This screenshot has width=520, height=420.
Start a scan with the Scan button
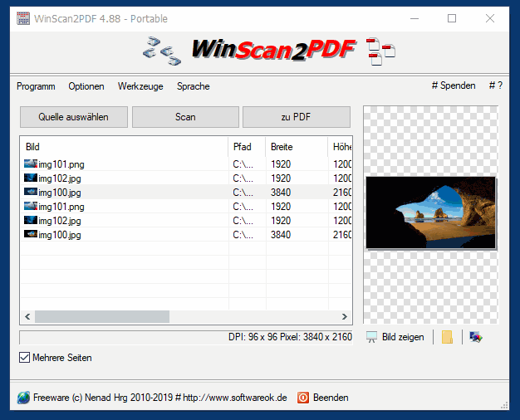(185, 117)
